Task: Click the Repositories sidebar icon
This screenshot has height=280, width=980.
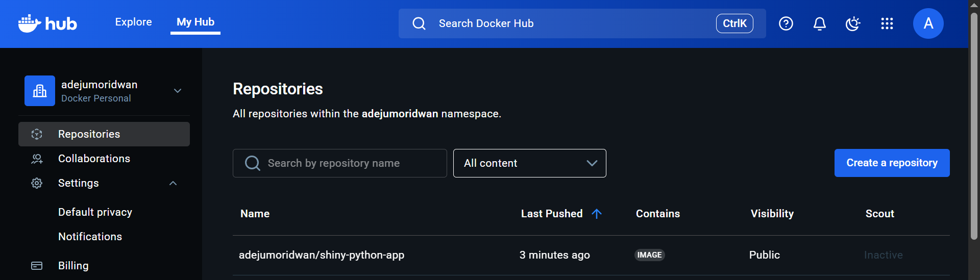Action: (x=37, y=134)
